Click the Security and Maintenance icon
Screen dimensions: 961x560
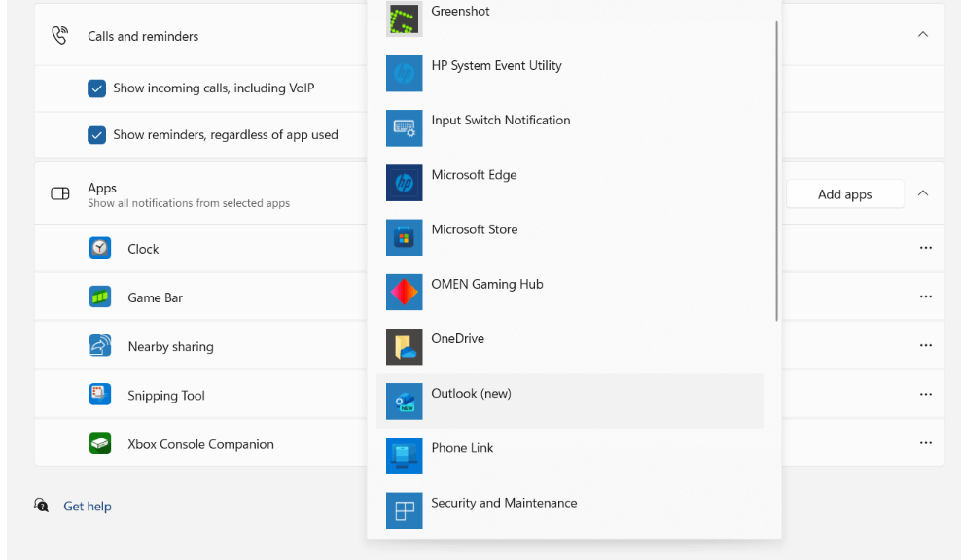(404, 510)
